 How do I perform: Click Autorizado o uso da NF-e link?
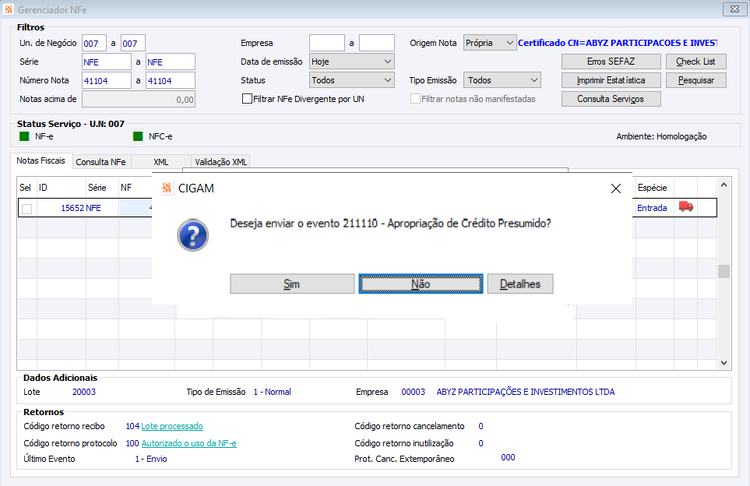tap(189, 443)
